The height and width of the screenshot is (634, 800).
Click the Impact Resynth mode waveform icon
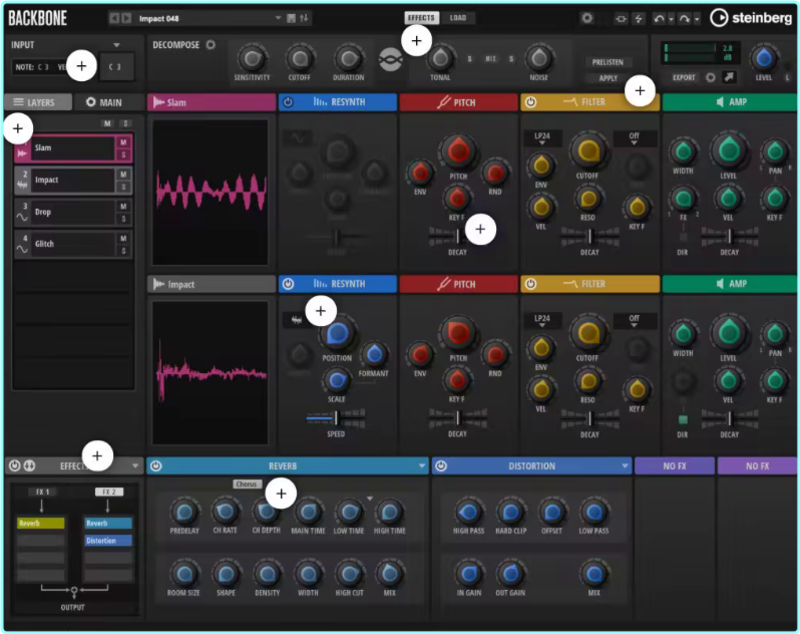(x=296, y=320)
